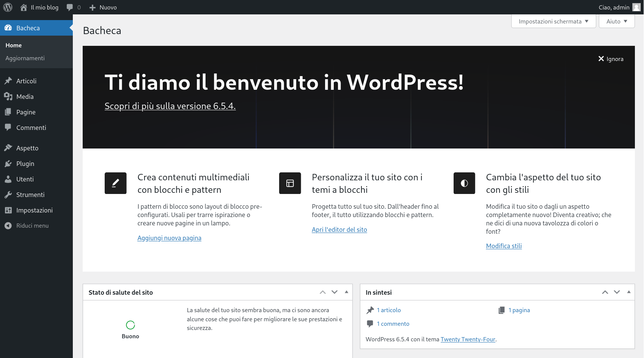
Task: Expand the Aiuto help dropdown
Action: [x=617, y=21]
